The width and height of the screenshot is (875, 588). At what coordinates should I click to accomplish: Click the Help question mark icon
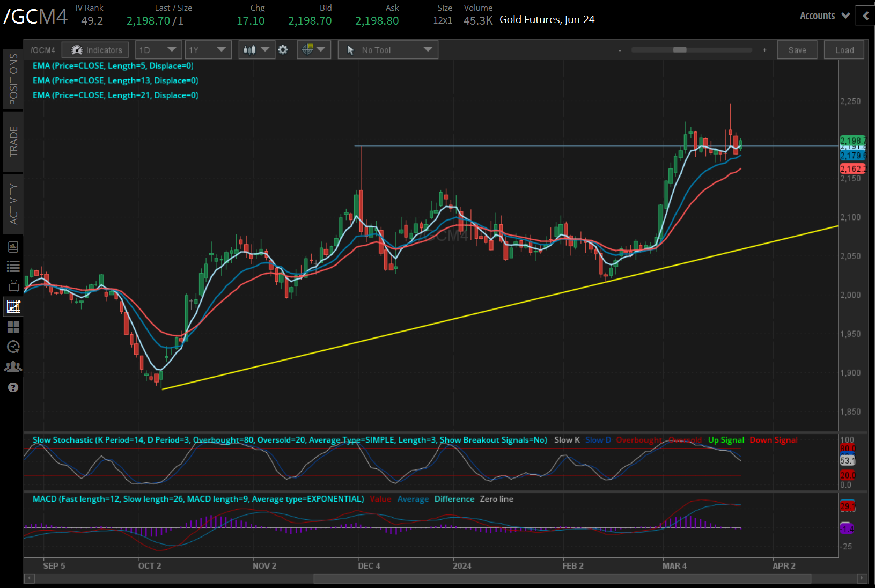tap(13, 387)
